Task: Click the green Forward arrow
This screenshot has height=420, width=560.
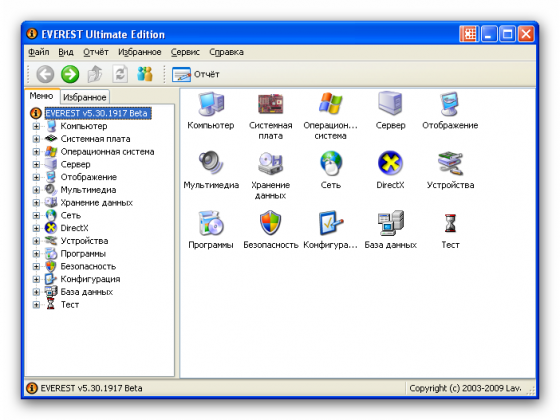Action: (70, 74)
